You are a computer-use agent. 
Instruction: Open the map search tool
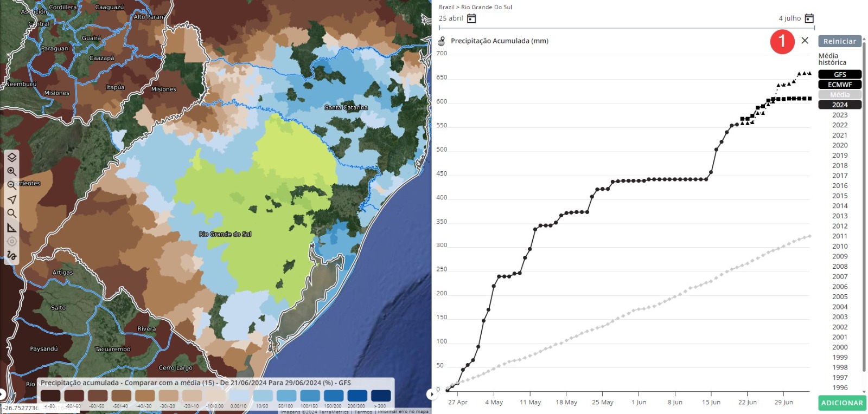pyautogui.click(x=11, y=214)
